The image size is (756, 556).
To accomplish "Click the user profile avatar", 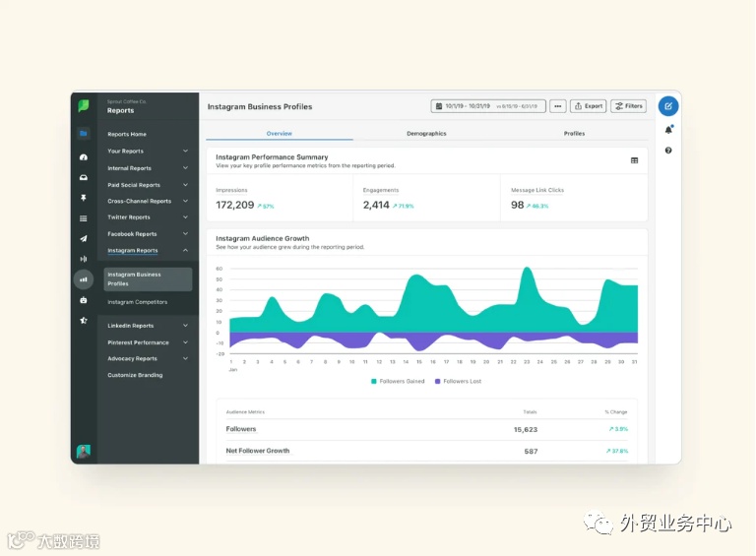I will [84, 452].
